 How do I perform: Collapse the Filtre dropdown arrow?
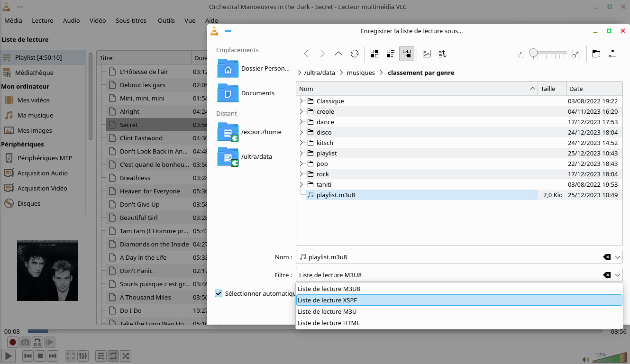coord(618,275)
